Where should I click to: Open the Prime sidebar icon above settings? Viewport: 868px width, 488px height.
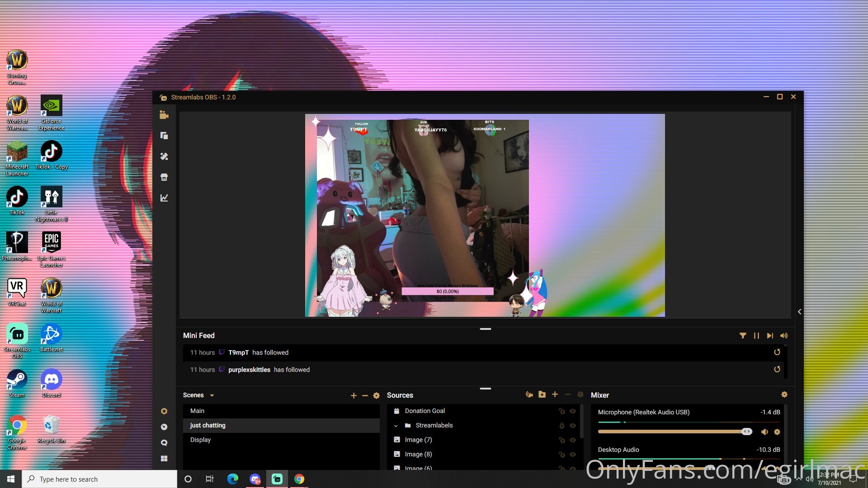[164, 411]
